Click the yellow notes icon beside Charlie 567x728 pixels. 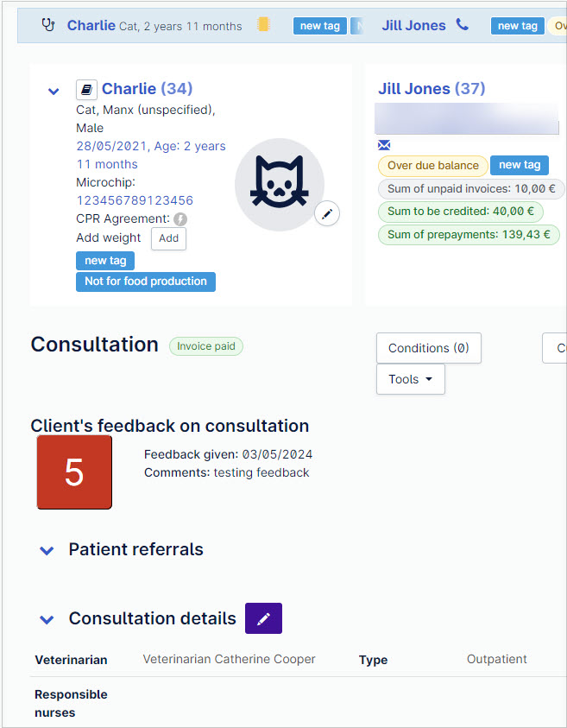pos(263,25)
